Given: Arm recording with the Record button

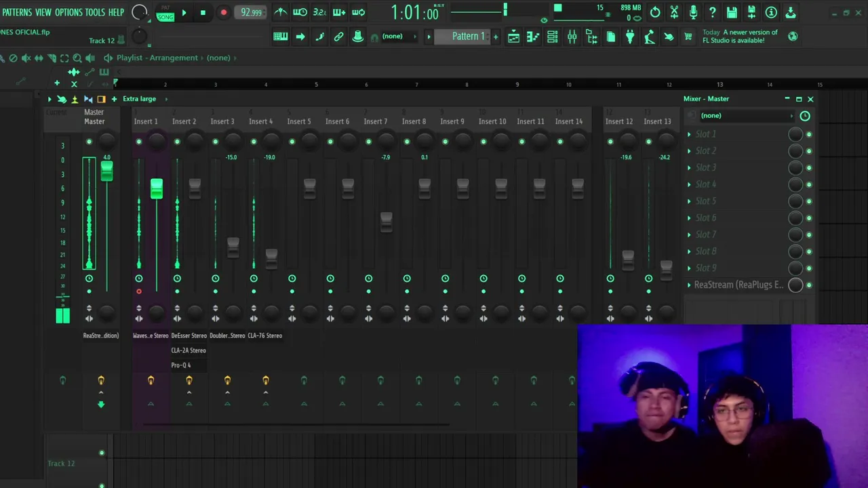Looking at the screenshot, I should tap(223, 13).
